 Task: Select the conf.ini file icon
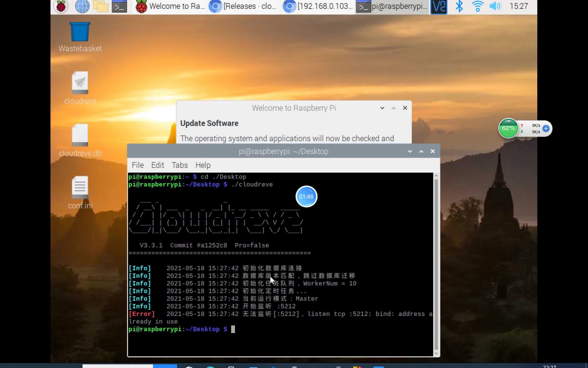(x=80, y=192)
